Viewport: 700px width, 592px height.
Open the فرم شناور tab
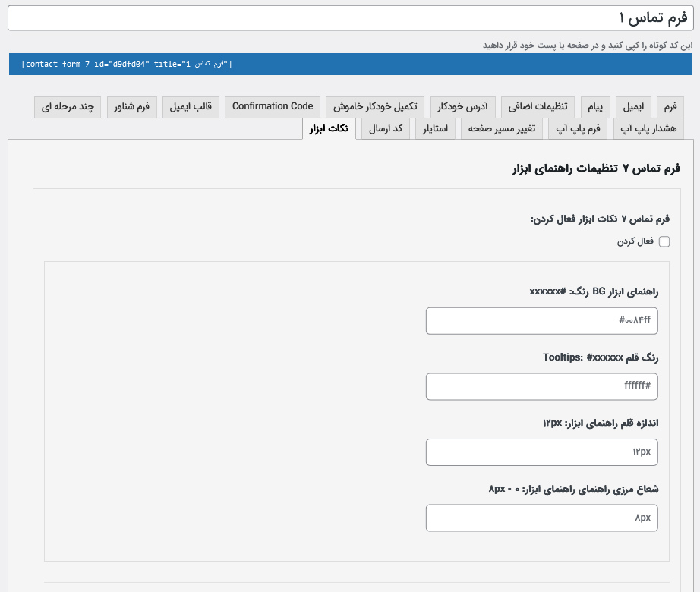coord(131,107)
